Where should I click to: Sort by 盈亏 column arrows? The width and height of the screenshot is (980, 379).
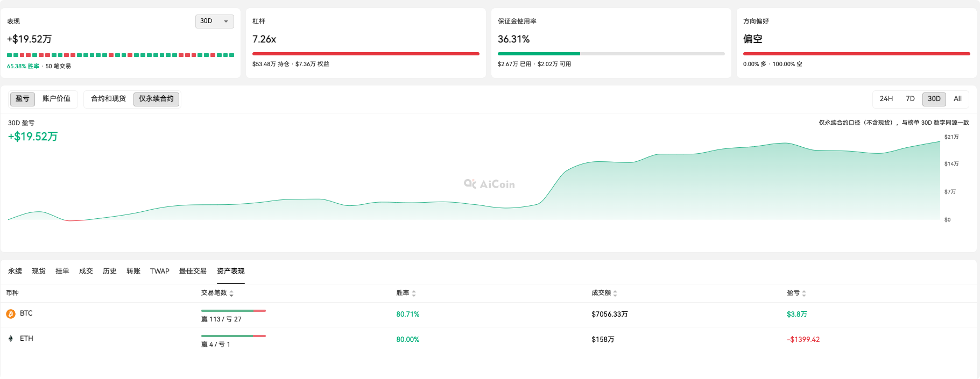(x=804, y=293)
